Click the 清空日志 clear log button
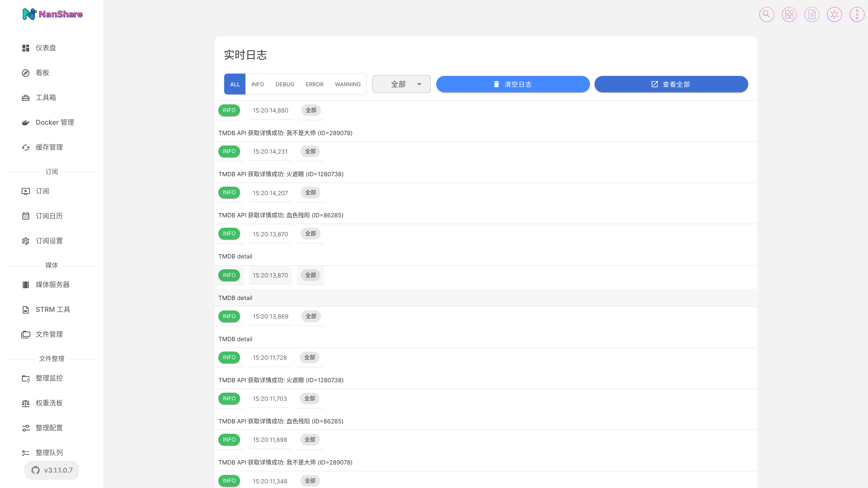Viewport: 868px width, 488px height. point(513,84)
